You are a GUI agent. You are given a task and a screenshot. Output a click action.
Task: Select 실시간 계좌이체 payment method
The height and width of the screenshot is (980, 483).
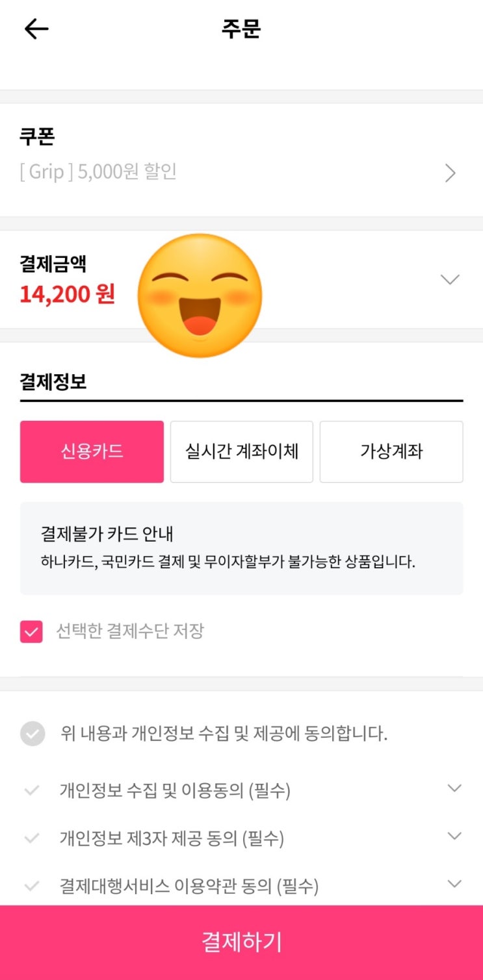(241, 451)
